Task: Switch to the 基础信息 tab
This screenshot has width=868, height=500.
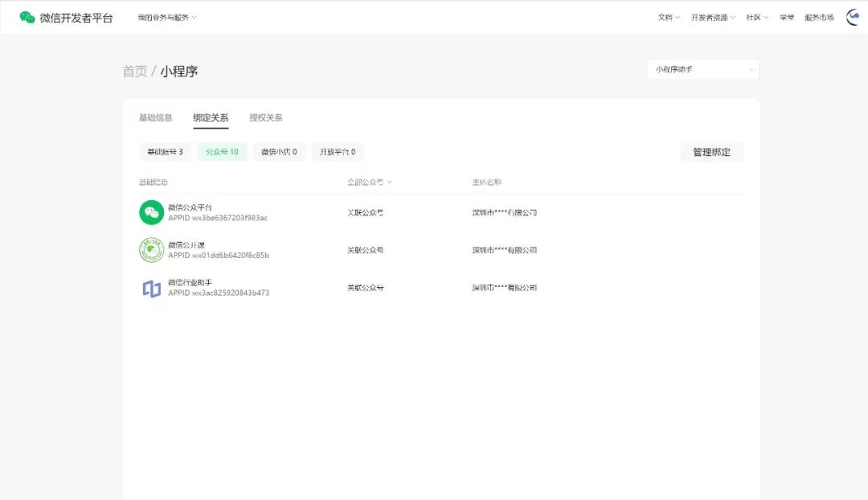Action: (156, 117)
